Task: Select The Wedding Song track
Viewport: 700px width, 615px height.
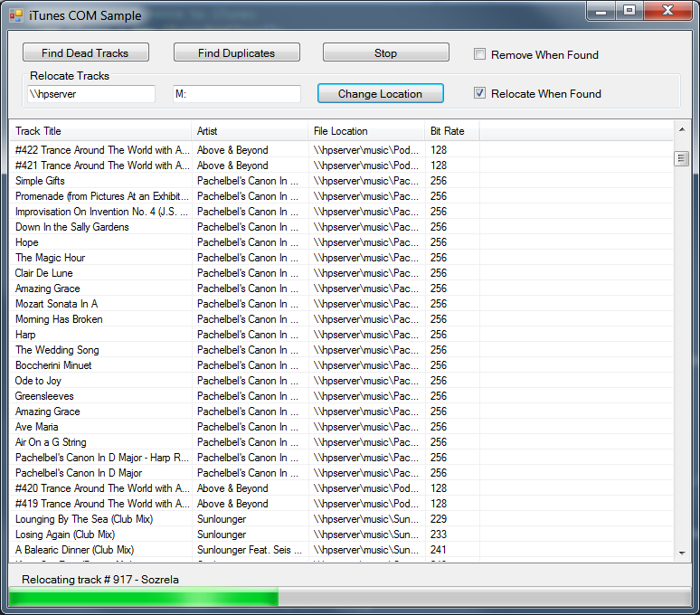Action: 341,350
